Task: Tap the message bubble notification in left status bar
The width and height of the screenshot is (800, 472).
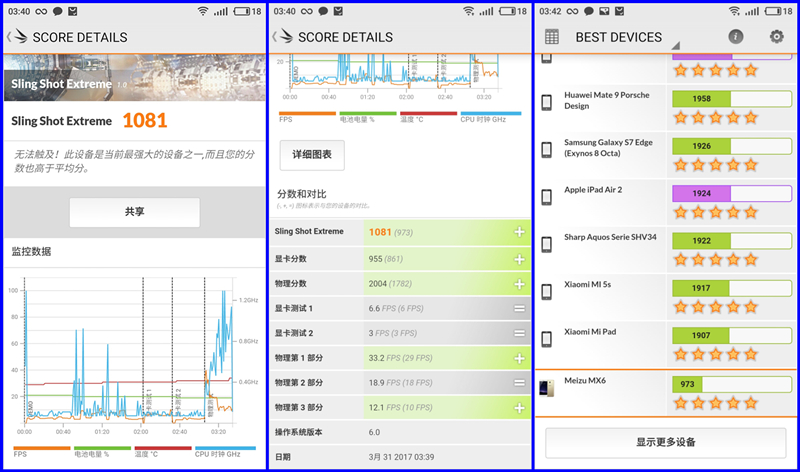Action: 58,11
